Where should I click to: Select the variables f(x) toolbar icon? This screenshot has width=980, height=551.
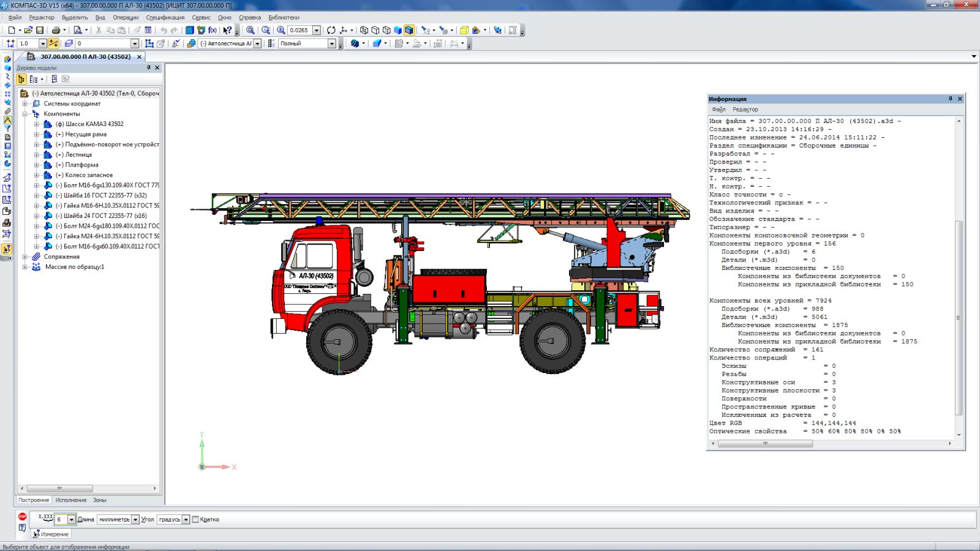(213, 30)
